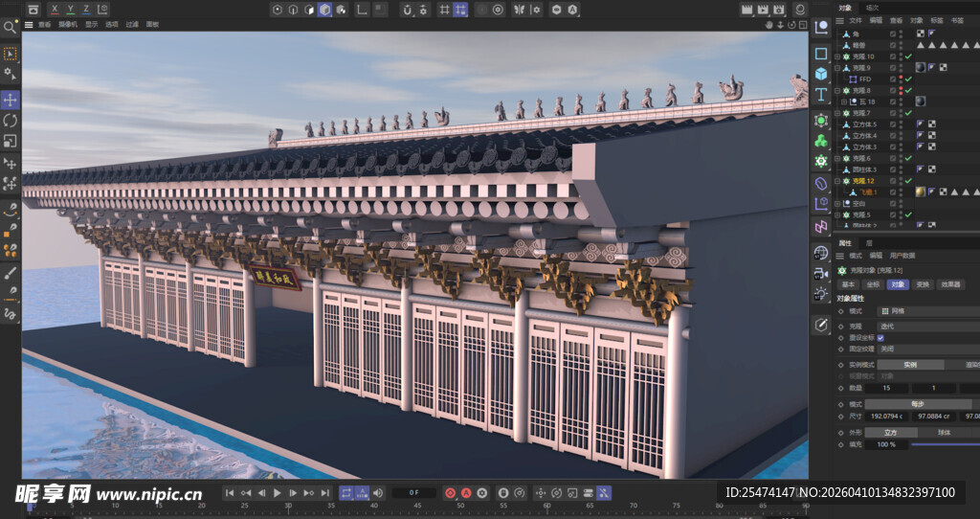Switch to the 坐标 attribute tab
This screenshot has width=980, height=519.
pos(873,284)
